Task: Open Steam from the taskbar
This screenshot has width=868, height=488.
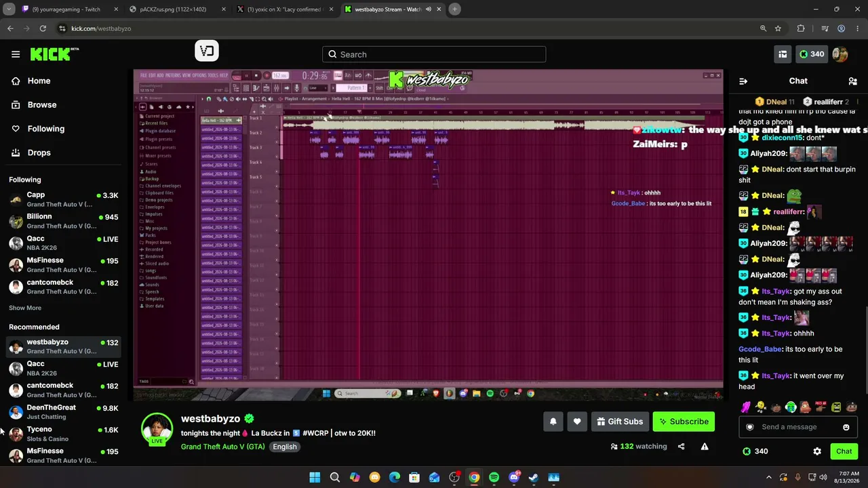Action: (534, 478)
